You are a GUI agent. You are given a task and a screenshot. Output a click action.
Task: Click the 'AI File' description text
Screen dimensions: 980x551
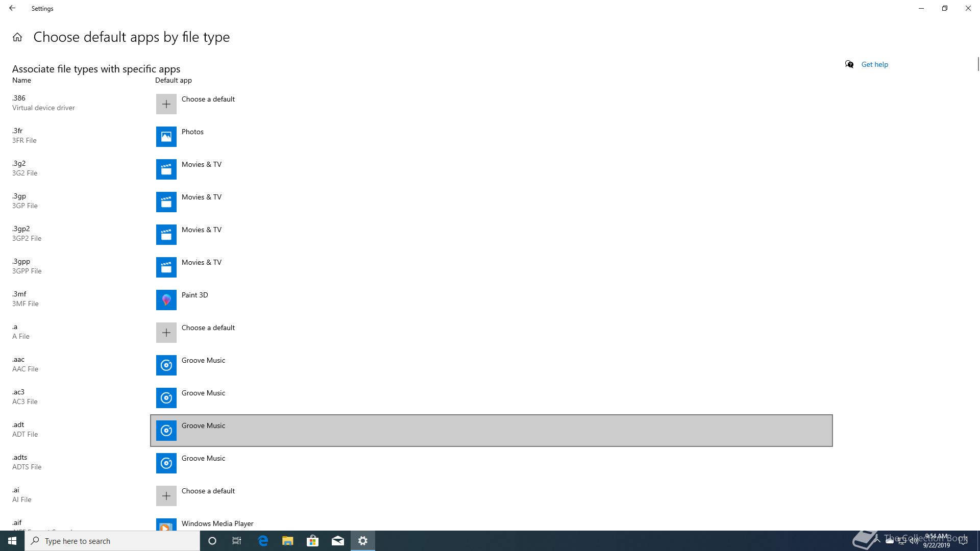22,499
